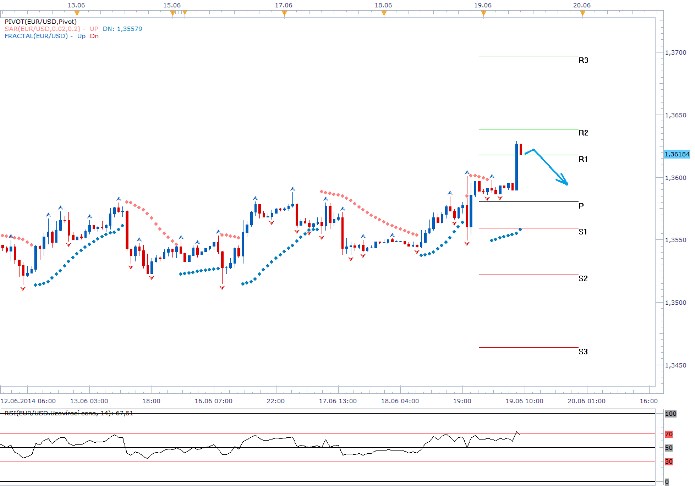695x486 pixels.
Task: Click the 16.06 07:00 time axis label
Action: [213, 401]
